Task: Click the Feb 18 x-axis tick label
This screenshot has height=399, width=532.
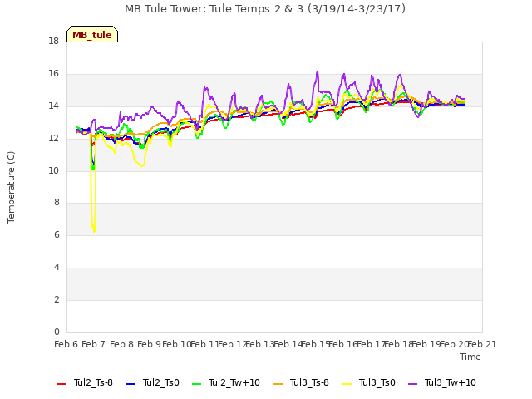Action: 399,344
